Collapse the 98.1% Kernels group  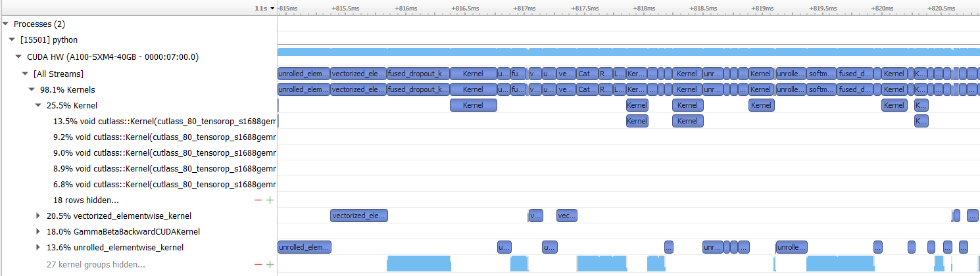coord(32,89)
